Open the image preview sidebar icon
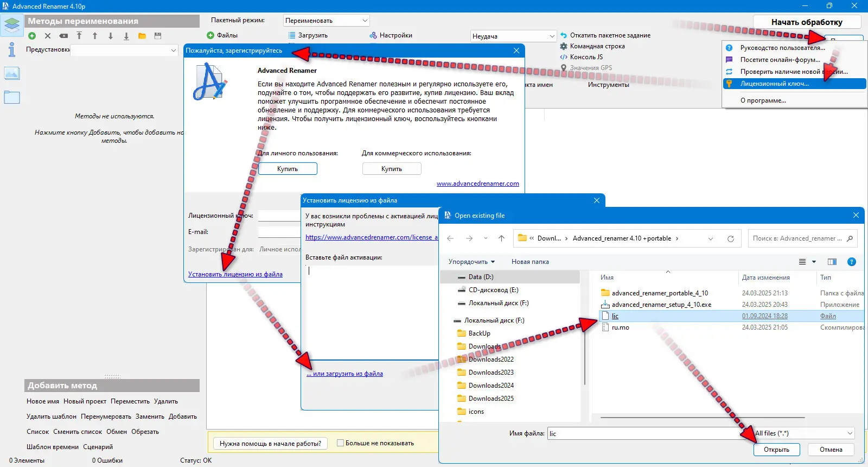The height and width of the screenshot is (467, 868). (x=11, y=73)
